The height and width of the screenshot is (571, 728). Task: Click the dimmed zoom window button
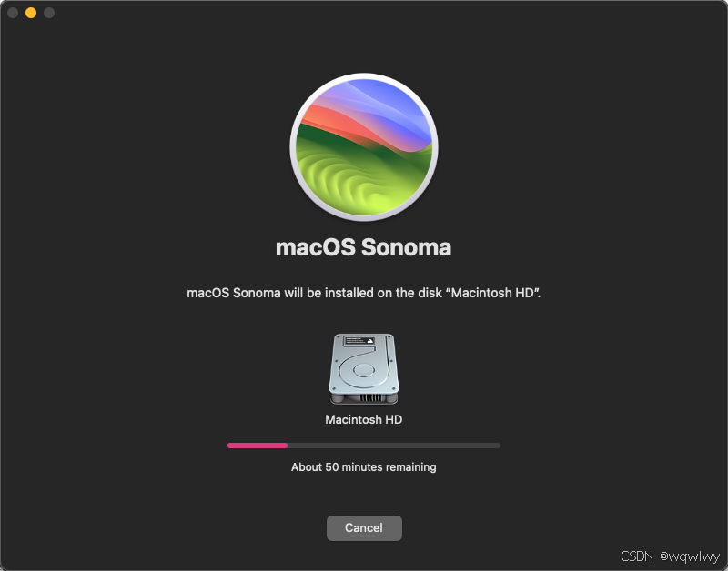49,13
